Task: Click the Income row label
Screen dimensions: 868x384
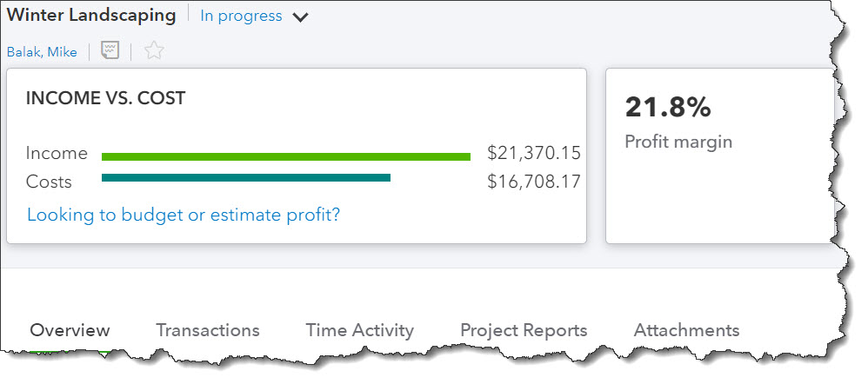Action: point(57,154)
